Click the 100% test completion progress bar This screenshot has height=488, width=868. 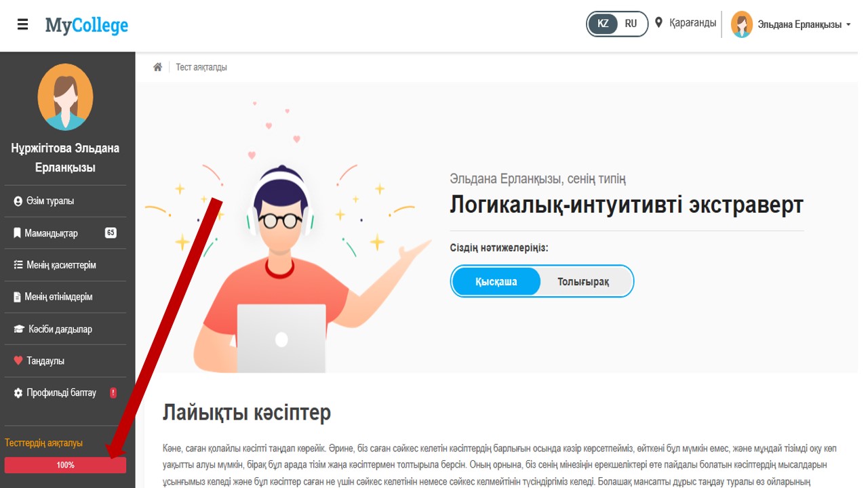click(x=65, y=465)
